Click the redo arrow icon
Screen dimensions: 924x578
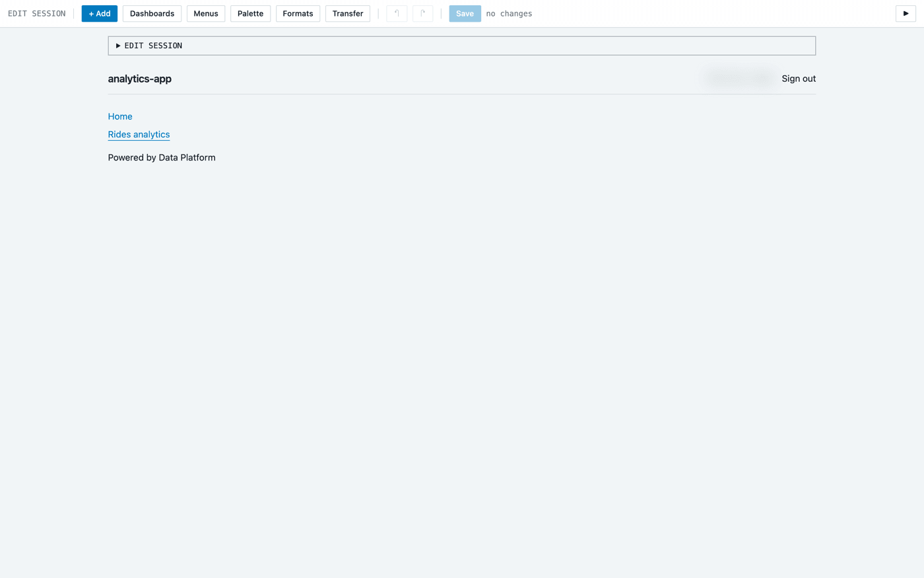coord(422,13)
